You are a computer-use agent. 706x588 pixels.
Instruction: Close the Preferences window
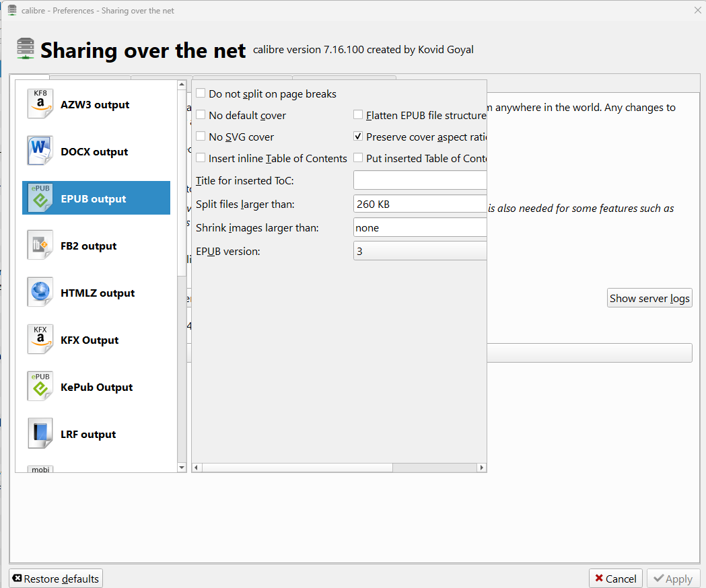coord(697,10)
